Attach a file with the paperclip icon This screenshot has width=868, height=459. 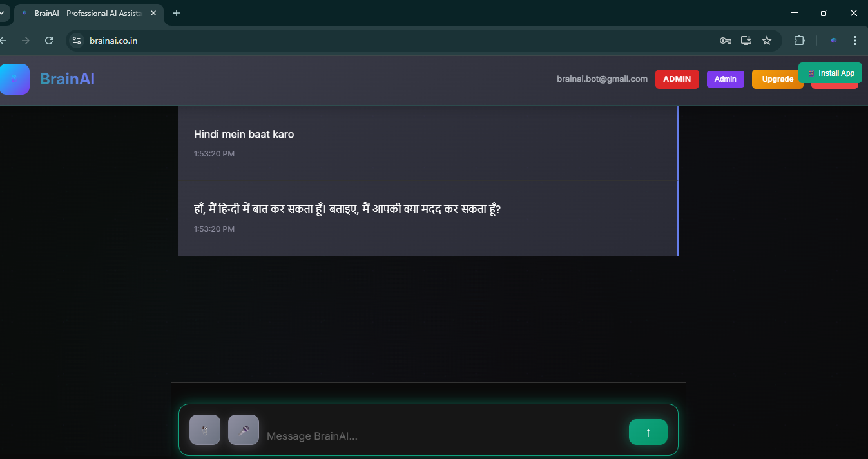[x=205, y=430]
